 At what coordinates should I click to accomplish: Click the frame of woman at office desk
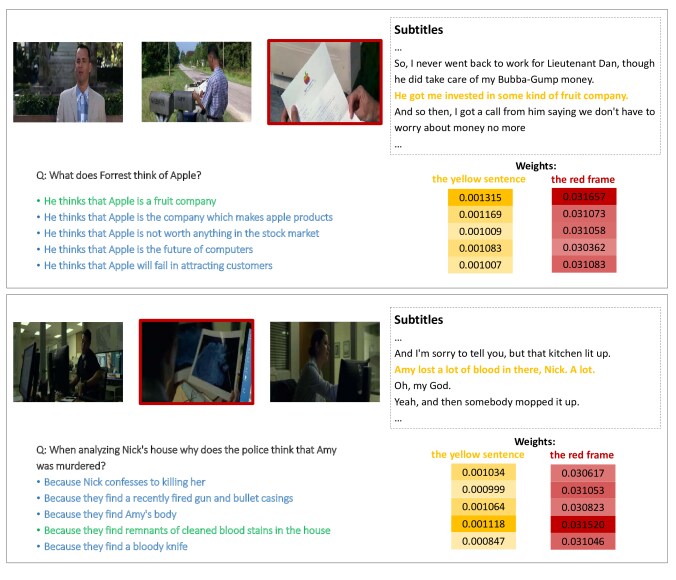[x=325, y=362]
